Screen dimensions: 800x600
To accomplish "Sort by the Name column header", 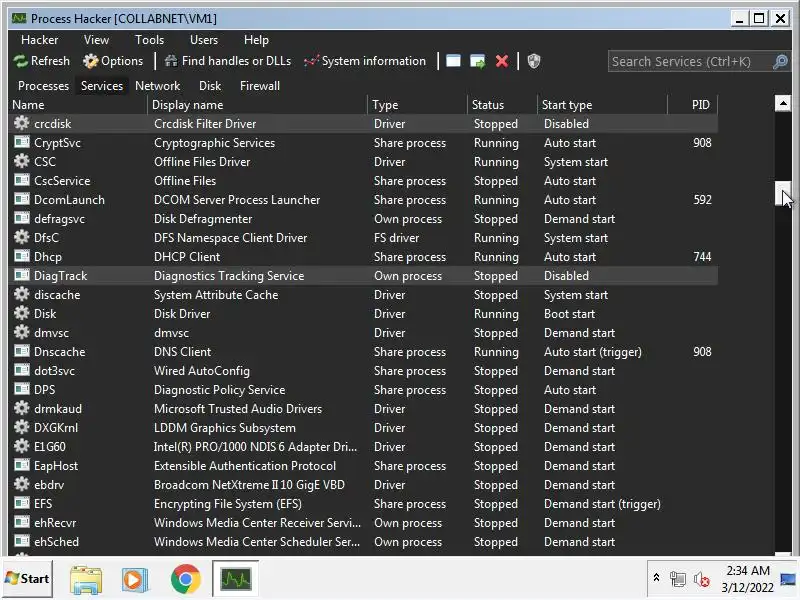I will pyautogui.click(x=79, y=105).
